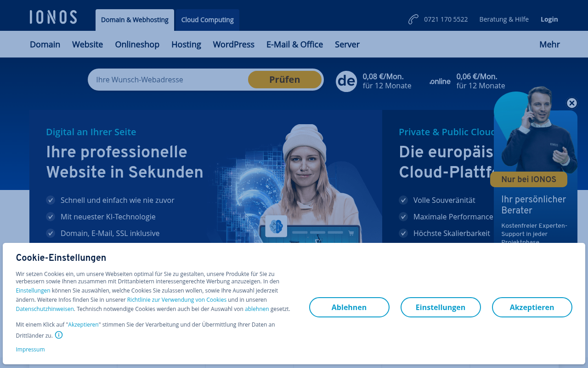Screen dimensions: 588x368
Task: Open cookie Einstellungen button
Action: click(441, 307)
